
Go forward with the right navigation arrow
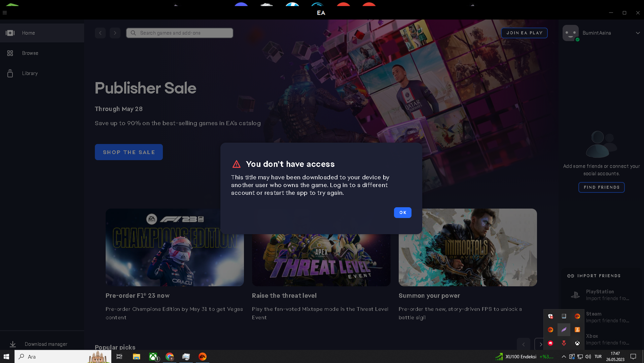[x=115, y=33]
